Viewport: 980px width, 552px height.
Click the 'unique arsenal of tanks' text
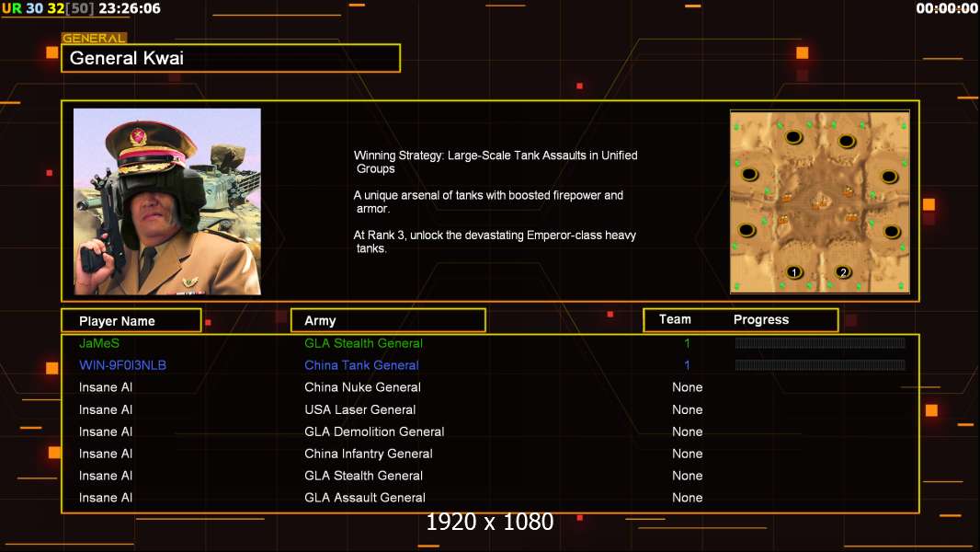tap(488, 201)
